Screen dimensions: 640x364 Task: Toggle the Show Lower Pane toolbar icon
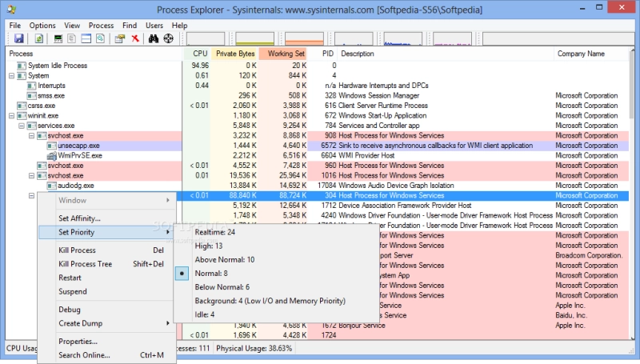[86, 38]
